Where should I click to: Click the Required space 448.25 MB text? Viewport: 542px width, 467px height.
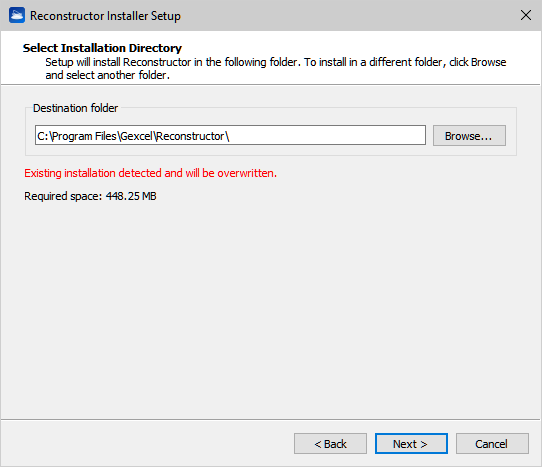pyautogui.click(x=90, y=196)
